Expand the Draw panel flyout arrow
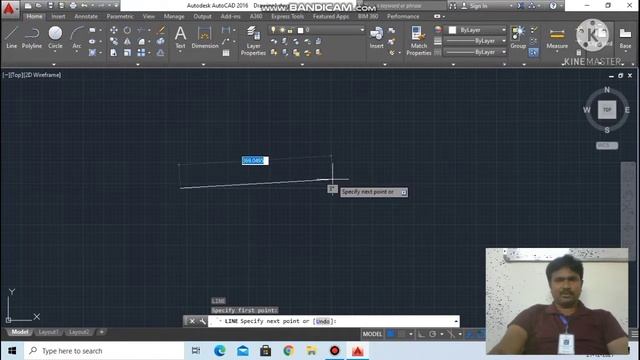Image resolution: width=640 pixels, height=360 pixels. tap(54, 64)
